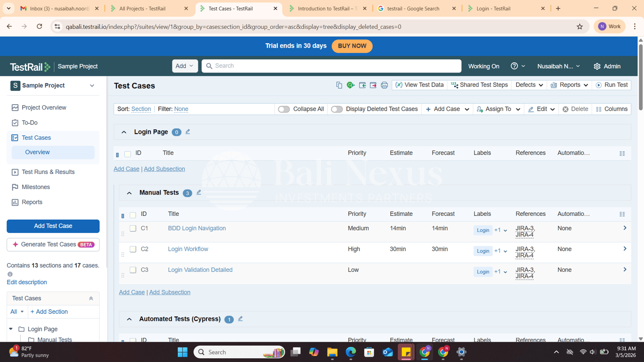
Task: Tick select-all checkbox in Manual Tests header
Action: (133, 215)
